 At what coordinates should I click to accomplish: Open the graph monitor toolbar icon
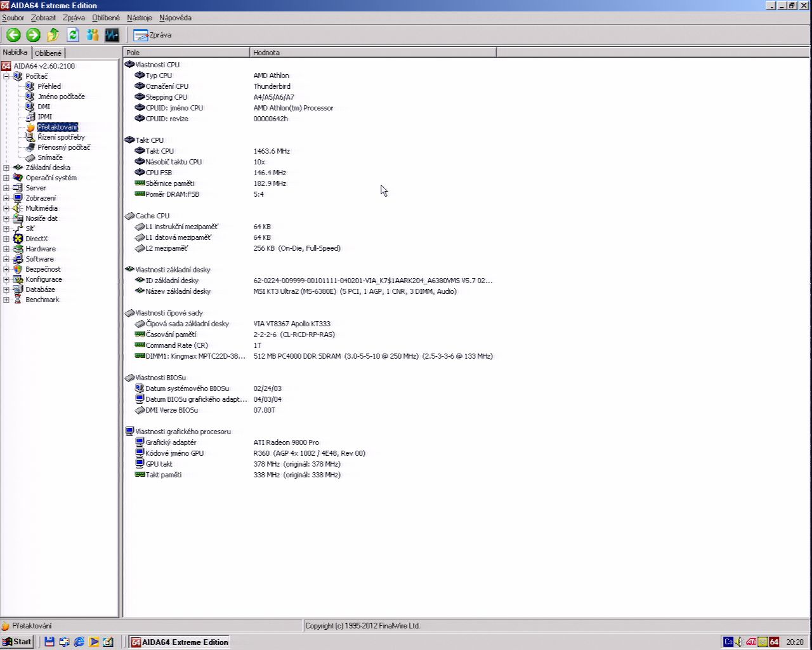pos(112,35)
